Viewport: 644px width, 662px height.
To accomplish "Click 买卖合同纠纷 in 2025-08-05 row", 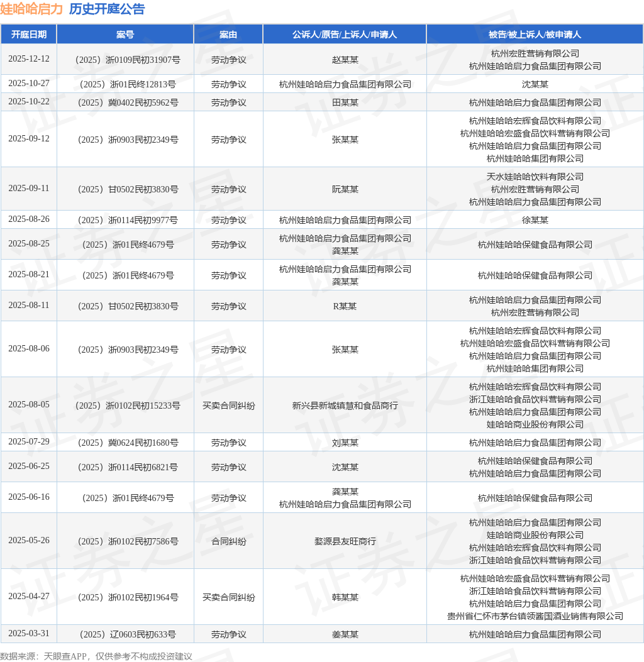I will pos(228,405).
